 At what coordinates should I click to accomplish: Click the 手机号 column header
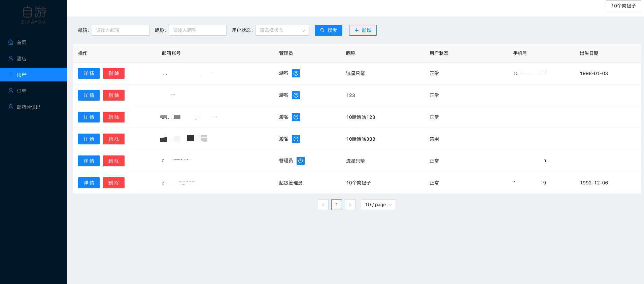(x=520, y=53)
